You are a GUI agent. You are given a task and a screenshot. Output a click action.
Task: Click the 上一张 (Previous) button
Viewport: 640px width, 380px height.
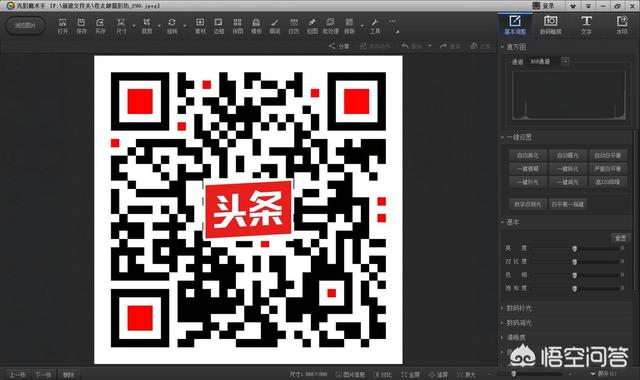click(x=18, y=374)
